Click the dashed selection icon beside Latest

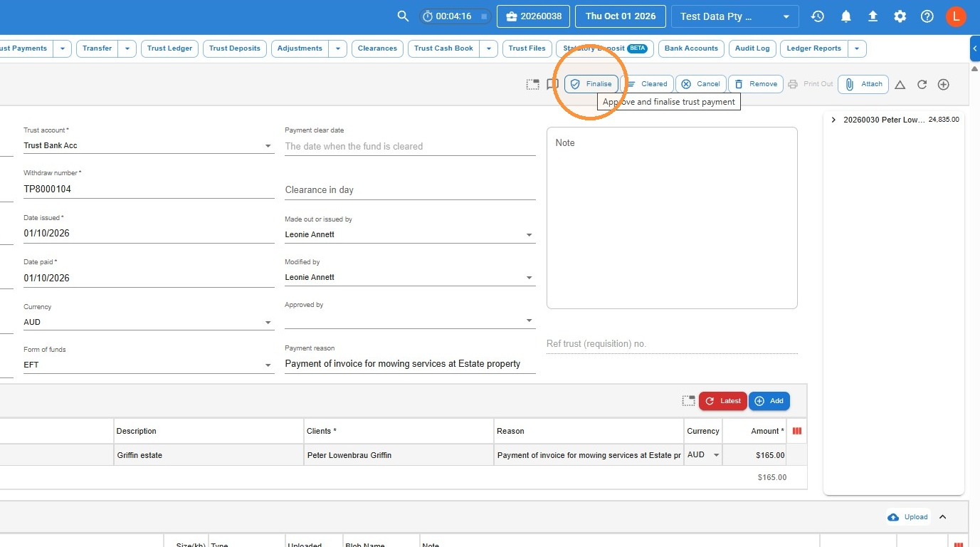tap(688, 401)
